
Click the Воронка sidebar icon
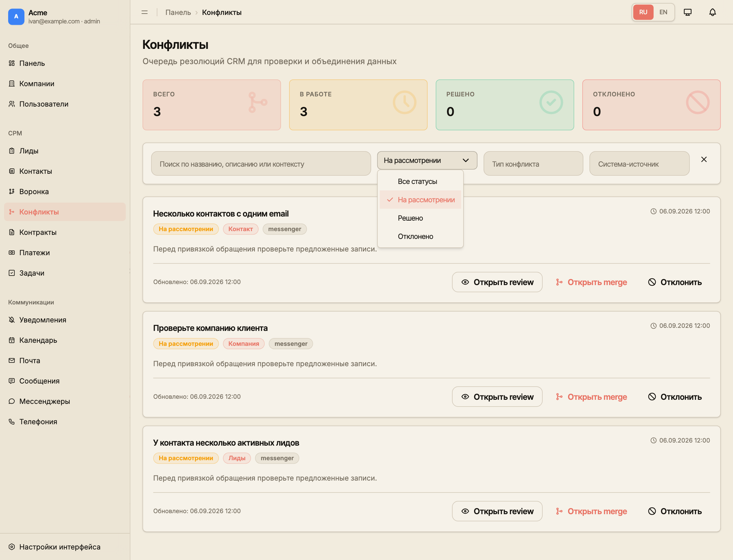[x=12, y=191]
